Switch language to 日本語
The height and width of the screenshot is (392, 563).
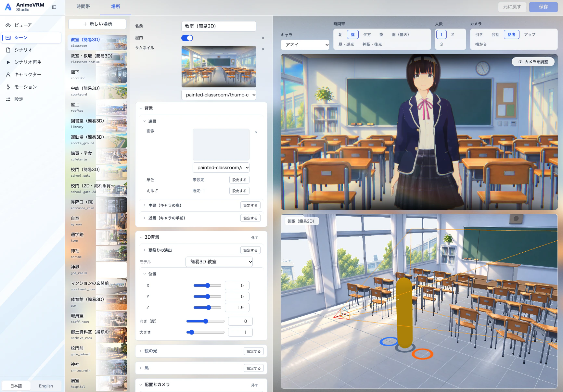(16, 386)
